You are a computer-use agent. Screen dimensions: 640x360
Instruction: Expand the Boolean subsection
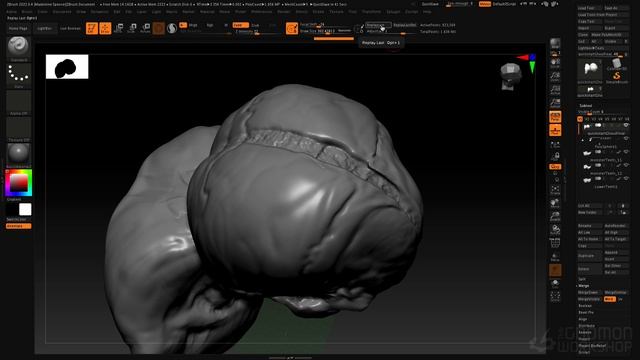click(585, 306)
